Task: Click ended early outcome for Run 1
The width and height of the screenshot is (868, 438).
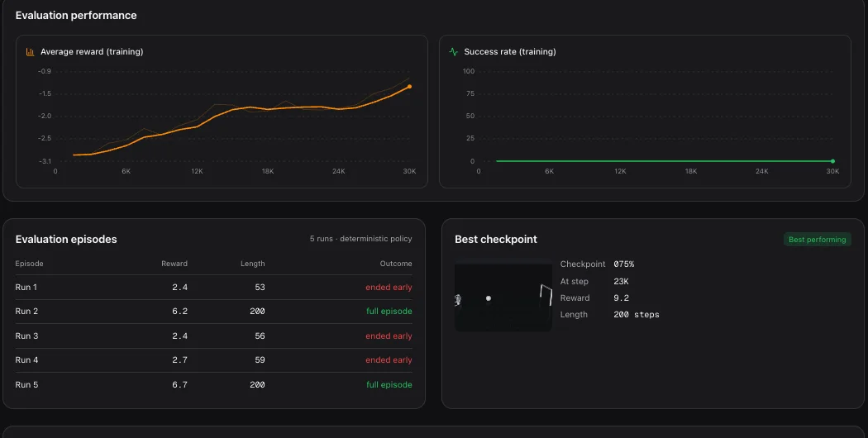Action: pos(389,288)
